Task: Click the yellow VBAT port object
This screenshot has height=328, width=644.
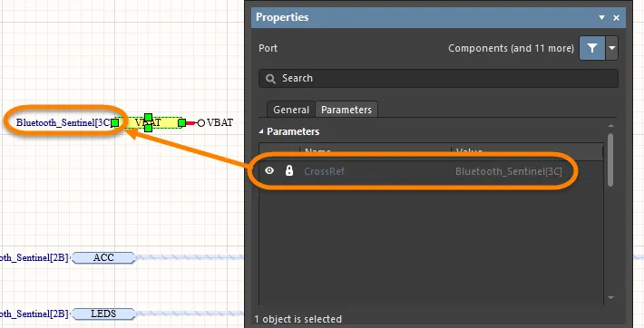Action: pyautogui.click(x=148, y=122)
